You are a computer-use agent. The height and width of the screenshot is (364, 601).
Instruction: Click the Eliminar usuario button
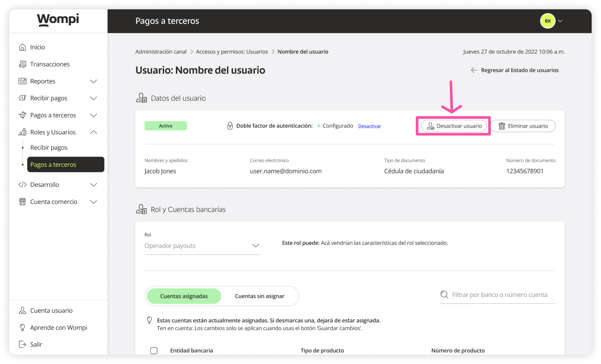(x=523, y=126)
